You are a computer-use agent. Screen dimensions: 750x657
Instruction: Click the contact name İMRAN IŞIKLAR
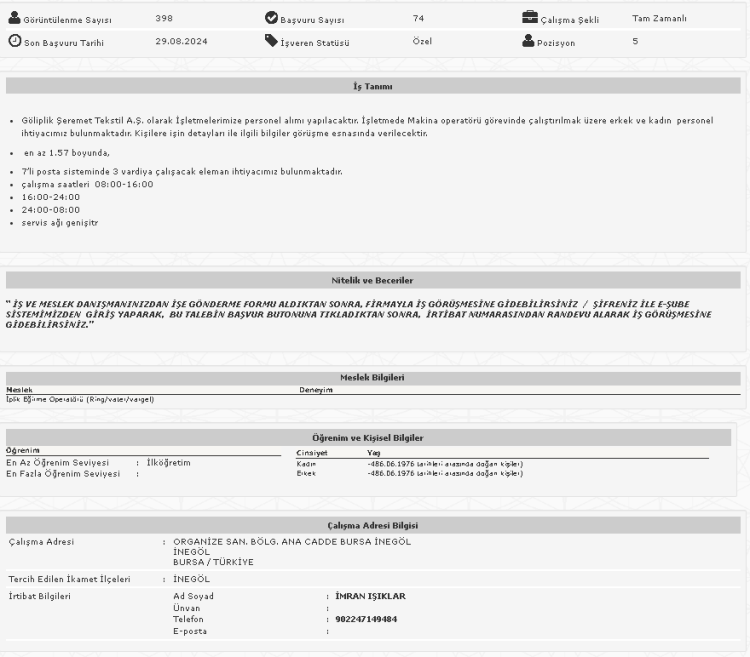(370, 596)
